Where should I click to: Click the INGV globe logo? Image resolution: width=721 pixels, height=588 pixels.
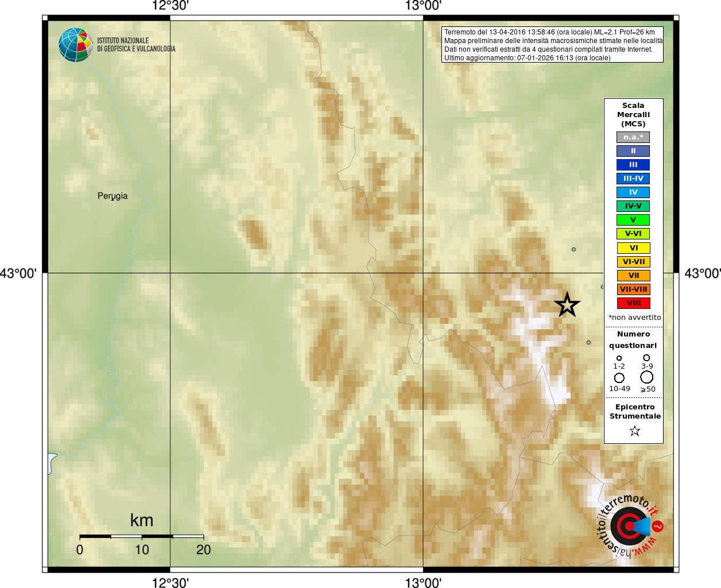76,45
